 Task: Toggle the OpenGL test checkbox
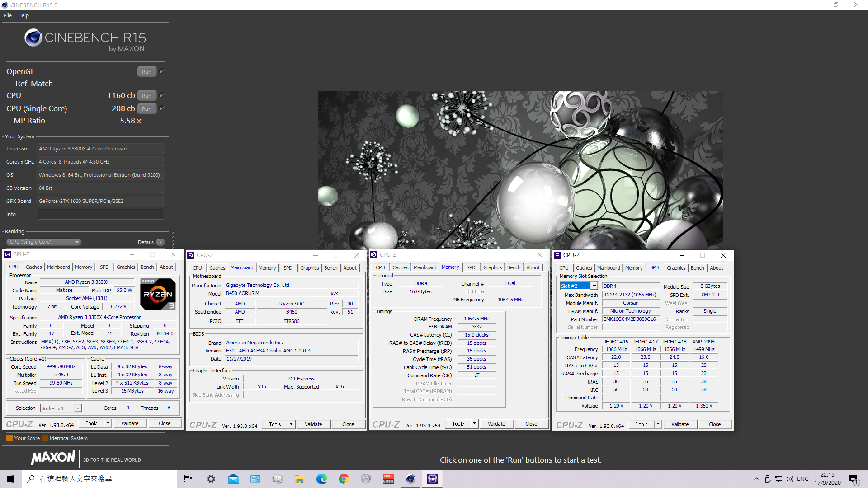[x=162, y=71]
